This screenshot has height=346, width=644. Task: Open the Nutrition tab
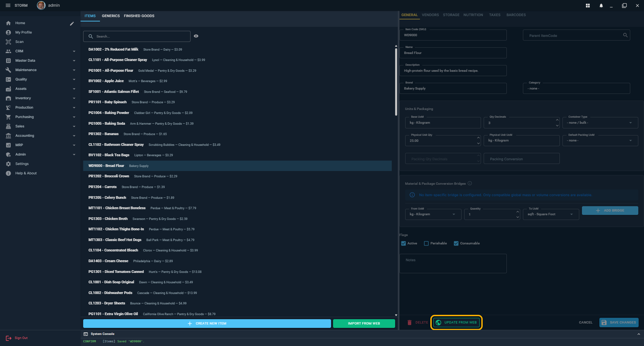click(473, 15)
